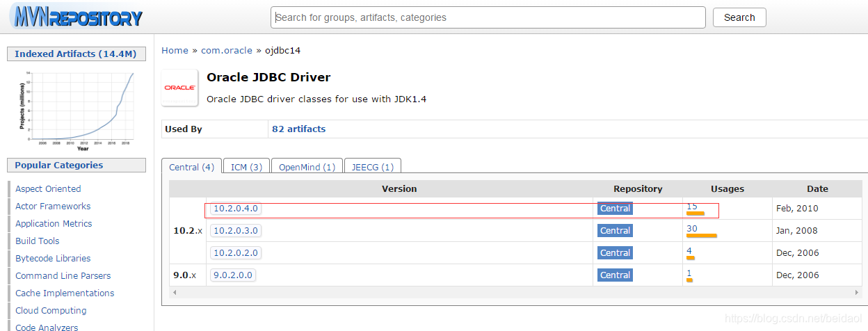Switch to the JEECG (1) tab

click(x=372, y=167)
